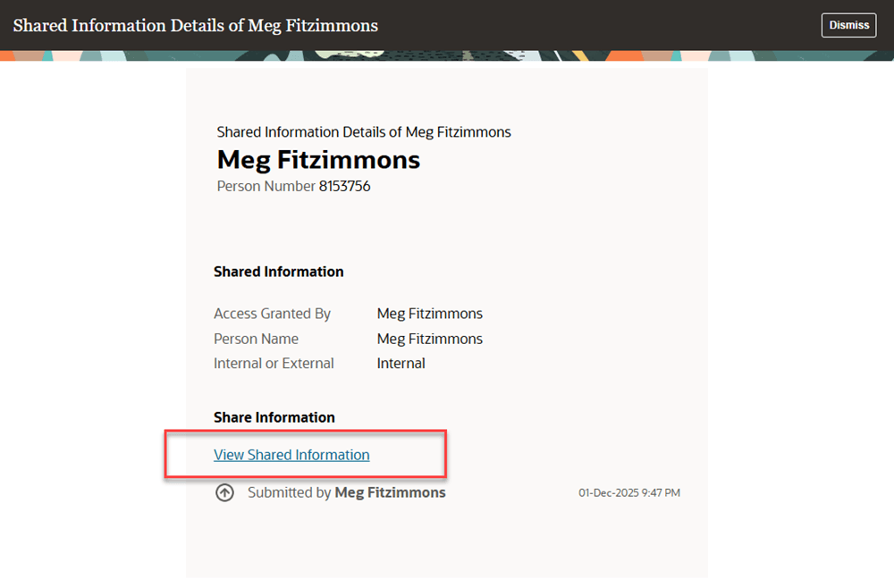Open the View Shared Information link
This screenshot has width=894, height=588.
291,454
